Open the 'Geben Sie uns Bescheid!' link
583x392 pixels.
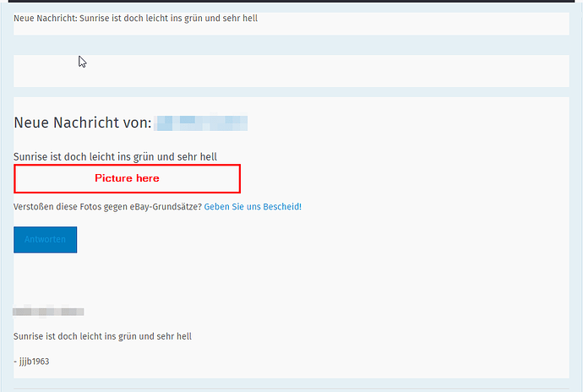coord(253,207)
